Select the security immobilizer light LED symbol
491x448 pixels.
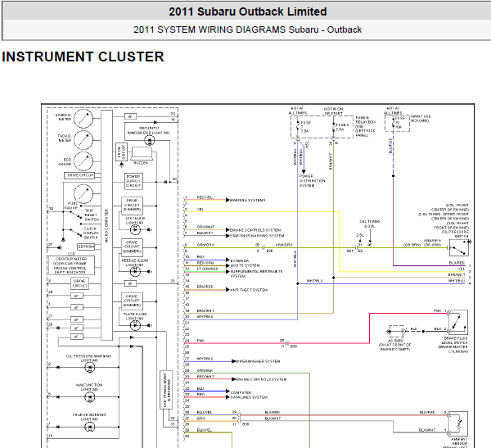point(150,140)
